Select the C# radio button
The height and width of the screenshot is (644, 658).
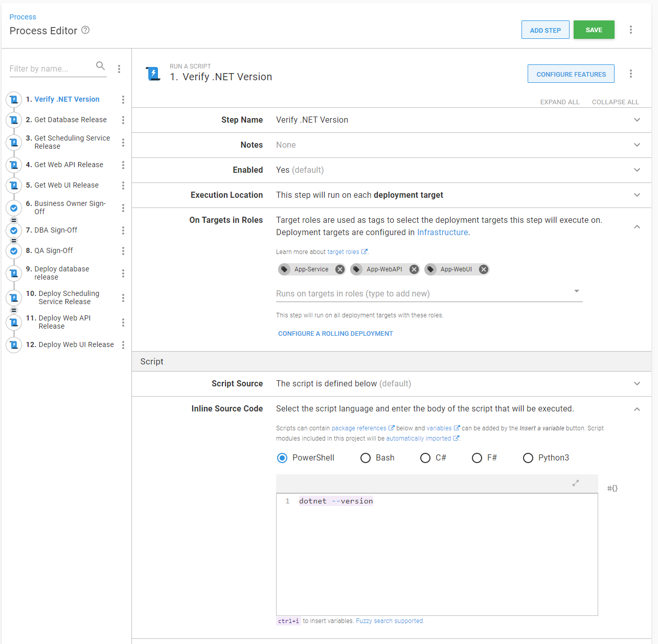point(425,458)
